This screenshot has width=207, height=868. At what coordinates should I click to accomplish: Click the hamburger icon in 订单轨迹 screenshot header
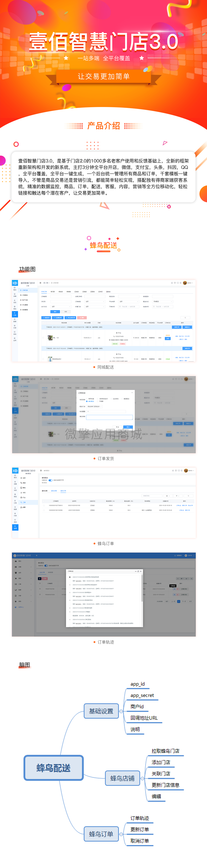[37, 556]
